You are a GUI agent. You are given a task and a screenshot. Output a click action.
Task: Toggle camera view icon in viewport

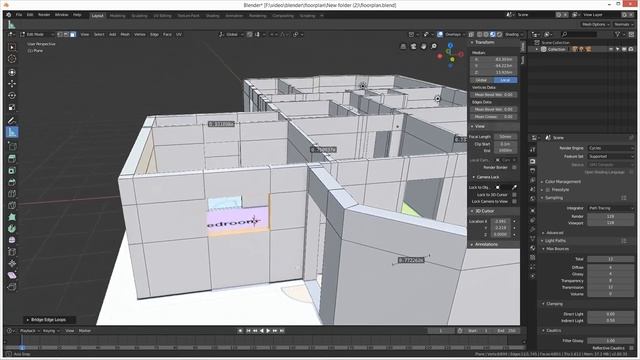[413, 47]
